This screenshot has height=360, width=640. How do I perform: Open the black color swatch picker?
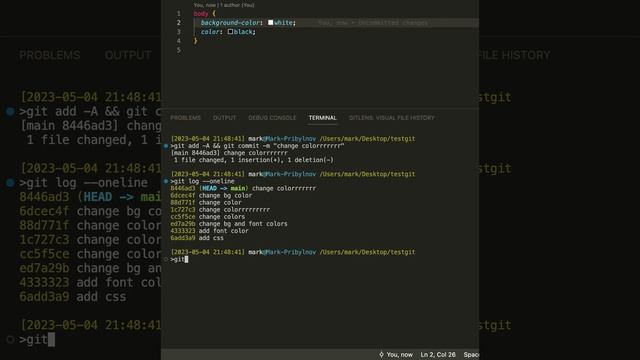pos(230,31)
